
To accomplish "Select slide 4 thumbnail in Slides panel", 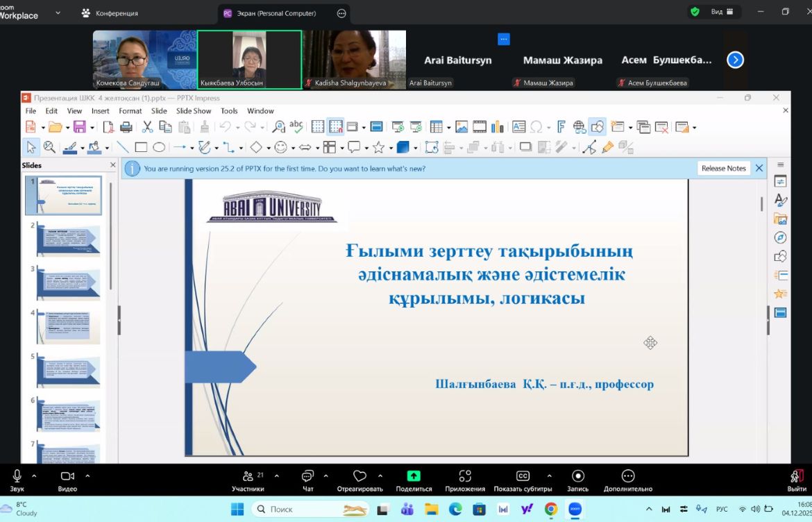I will tap(68, 327).
